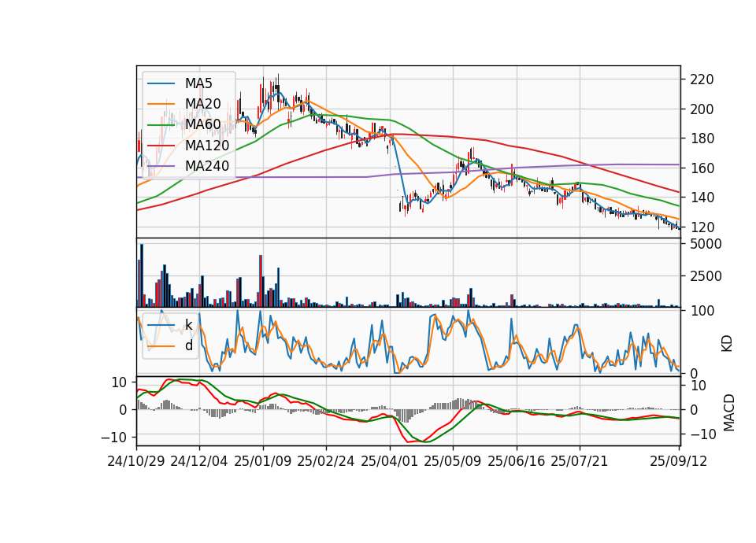Click the 220 price axis tick
This screenshot has height=543, width=756.
tap(702, 79)
